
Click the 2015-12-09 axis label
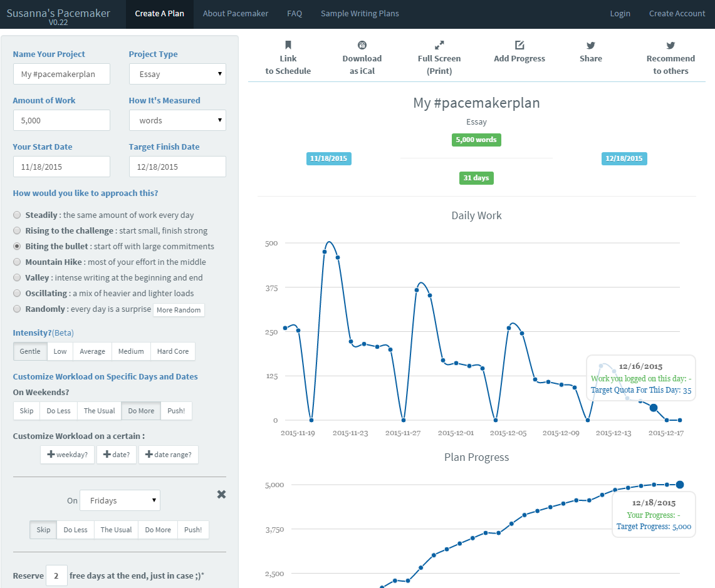pos(561,433)
